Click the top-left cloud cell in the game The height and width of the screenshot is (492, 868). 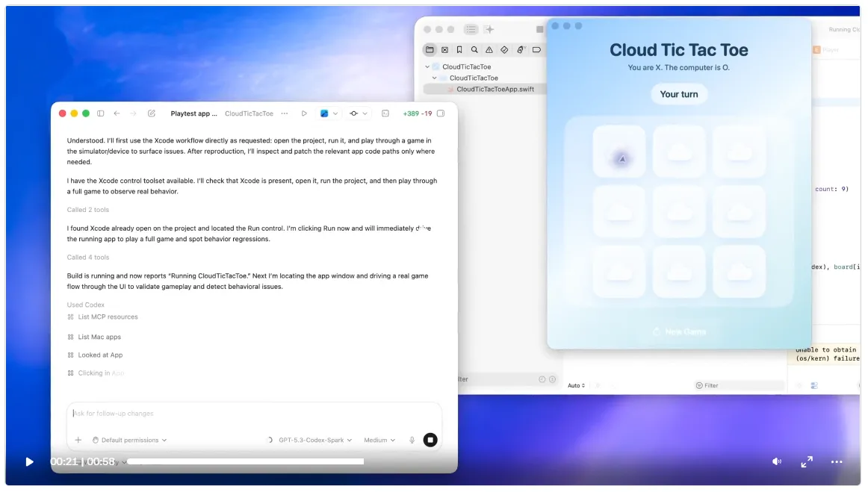point(619,152)
